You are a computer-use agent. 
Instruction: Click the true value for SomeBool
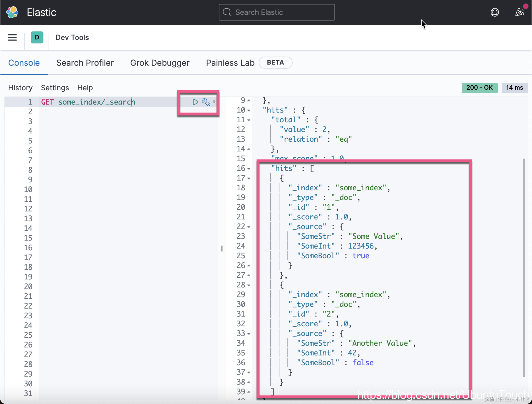pyautogui.click(x=361, y=256)
